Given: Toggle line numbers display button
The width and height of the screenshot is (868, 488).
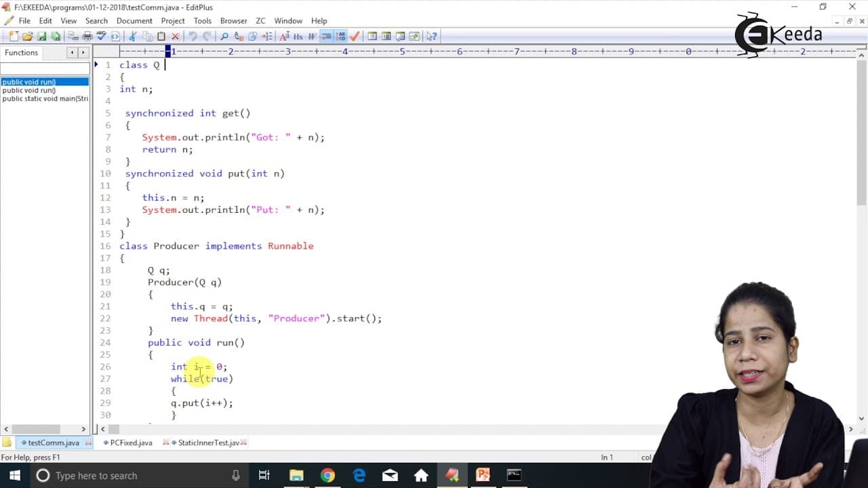Looking at the screenshot, I should (x=340, y=36).
